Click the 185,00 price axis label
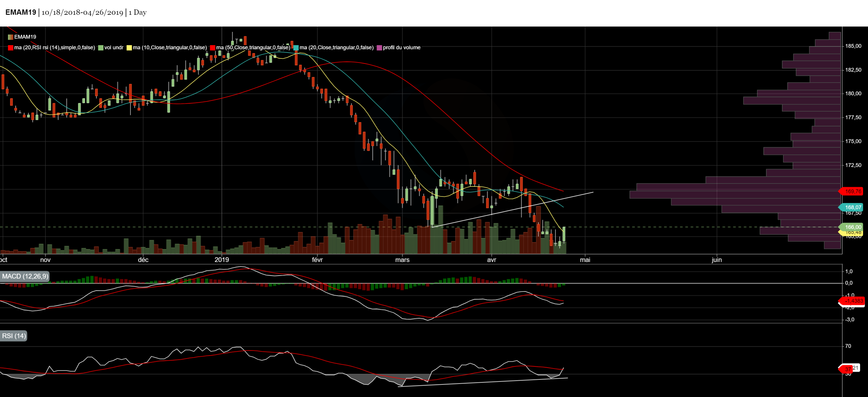Screen dimensions: 868x397 853,46
